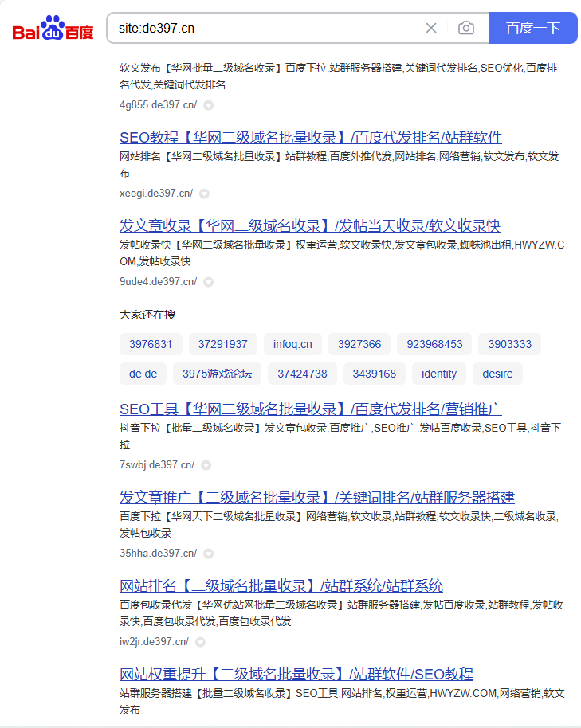Expand dropdown arrow next to 9ude4.de397.cn
Viewport: 581px width, 728px height.
click(209, 282)
